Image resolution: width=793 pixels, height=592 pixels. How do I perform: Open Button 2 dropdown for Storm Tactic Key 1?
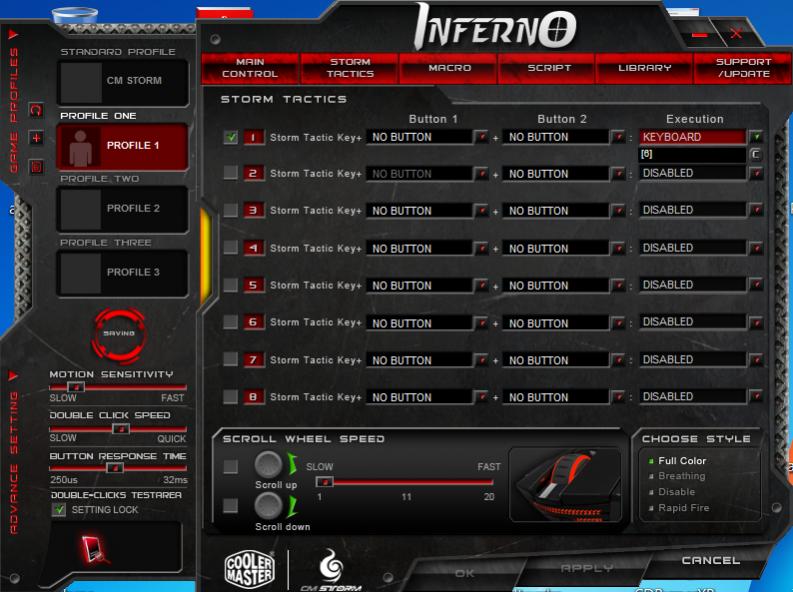(618, 137)
